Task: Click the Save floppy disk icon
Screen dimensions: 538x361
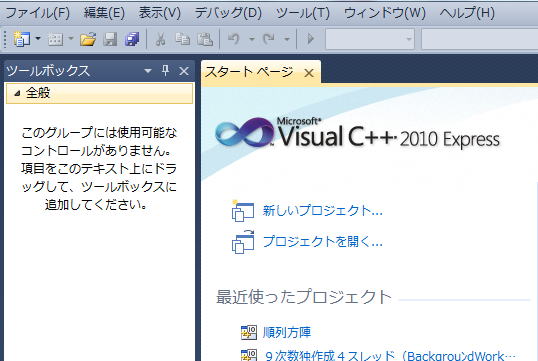Action: 110,39
